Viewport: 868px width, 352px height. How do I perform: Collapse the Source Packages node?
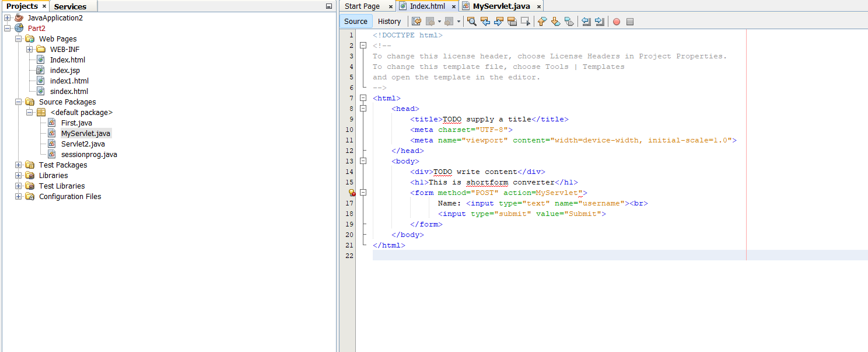[19, 102]
